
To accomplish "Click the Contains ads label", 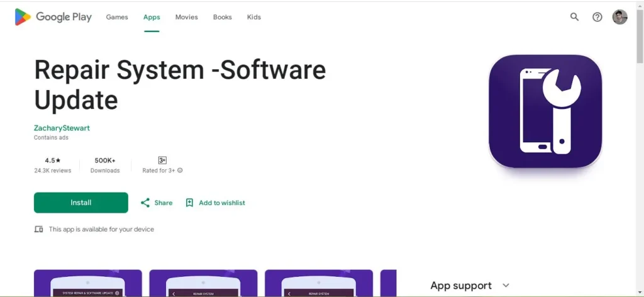I will tap(51, 138).
